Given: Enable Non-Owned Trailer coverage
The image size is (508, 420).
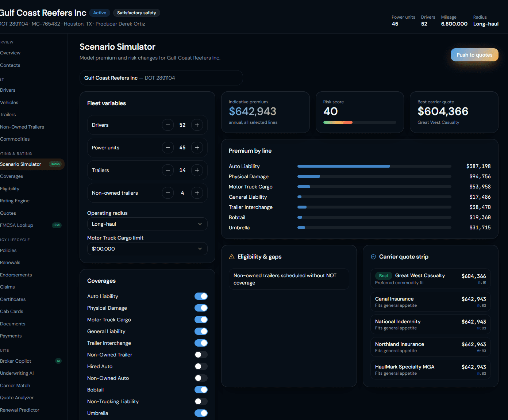Looking at the screenshot, I should [x=201, y=355].
